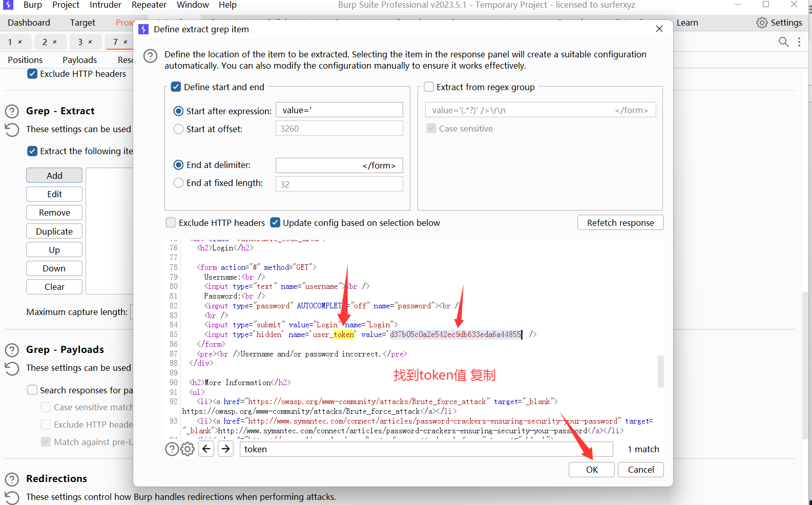812x505 pixels.
Task: Toggle Exclude HTTP headers in background panel
Action: tap(32, 74)
